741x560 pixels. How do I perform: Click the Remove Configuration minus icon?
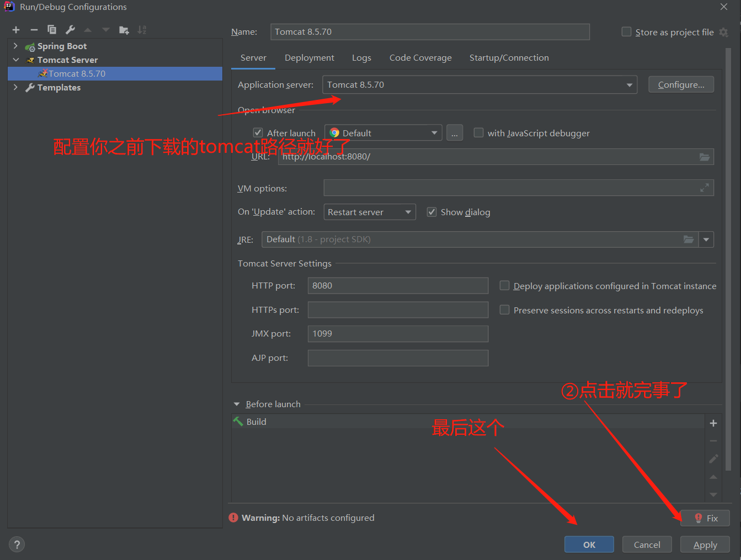(x=33, y=29)
